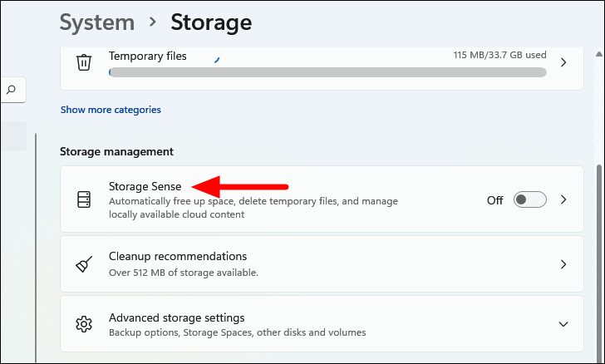The image size is (605, 364).
Task: Click the Storage Sense drive icon
Action: [x=83, y=199]
